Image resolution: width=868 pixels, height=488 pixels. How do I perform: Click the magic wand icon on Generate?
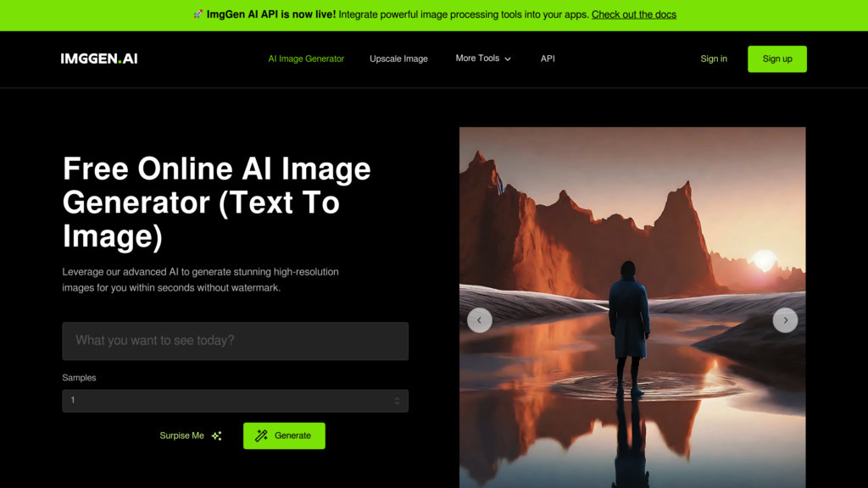point(262,435)
